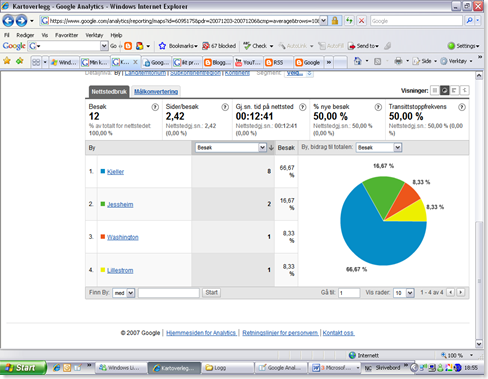Click help icon next to Besøk metric
This screenshot has height=379, width=488.
click(x=155, y=107)
